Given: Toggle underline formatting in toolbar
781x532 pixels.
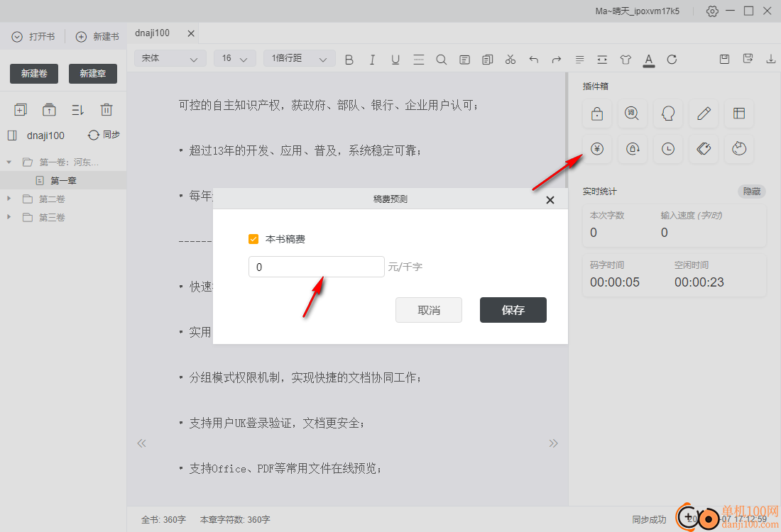Looking at the screenshot, I should [x=395, y=60].
